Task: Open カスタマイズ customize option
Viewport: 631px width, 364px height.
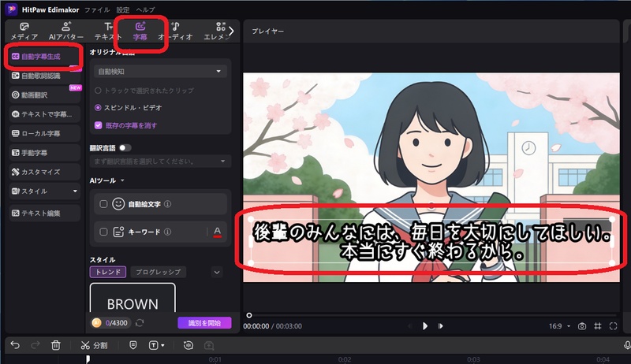Action: click(x=44, y=172)
